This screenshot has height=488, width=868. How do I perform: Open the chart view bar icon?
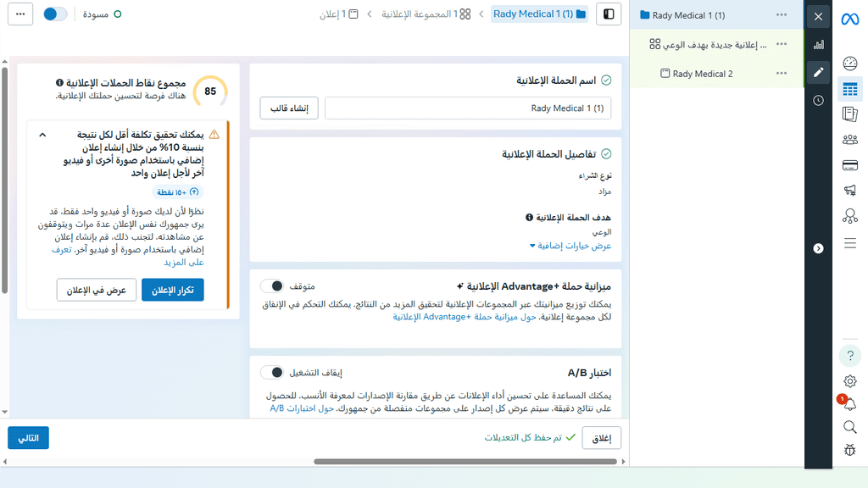click(x=818, y=45)
